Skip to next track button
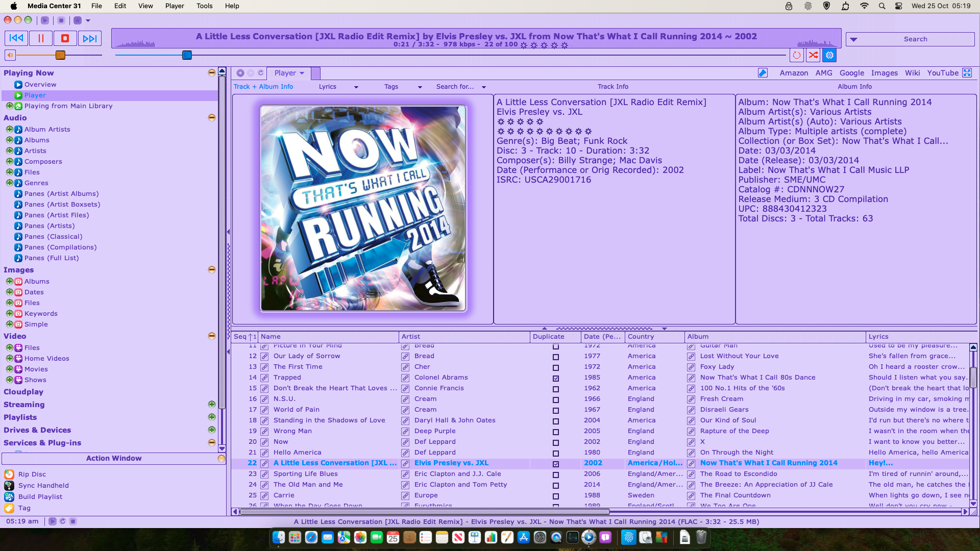 tap(89, 38)
